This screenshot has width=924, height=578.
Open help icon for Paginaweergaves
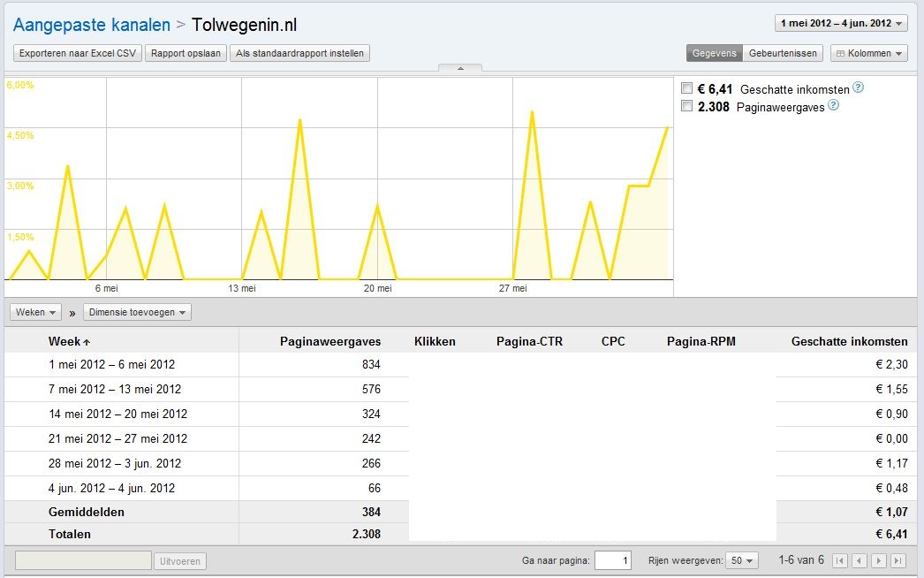pos(833,105)
